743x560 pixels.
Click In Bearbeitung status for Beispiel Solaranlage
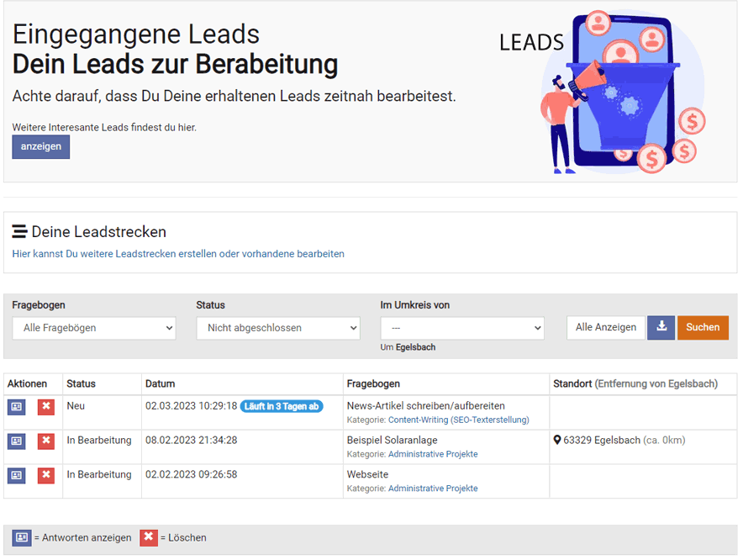point(99,440)
